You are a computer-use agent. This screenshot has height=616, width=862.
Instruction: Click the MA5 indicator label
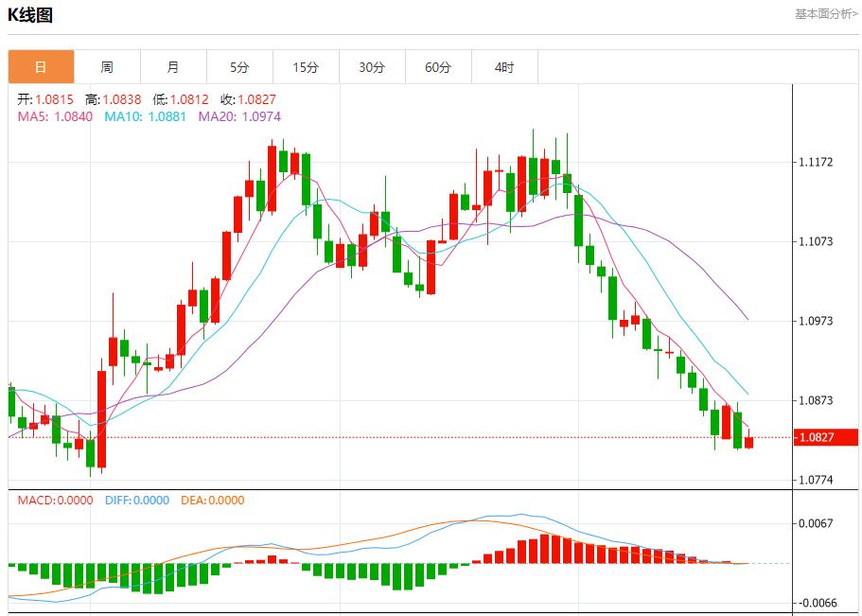click(x=55, y=116)
